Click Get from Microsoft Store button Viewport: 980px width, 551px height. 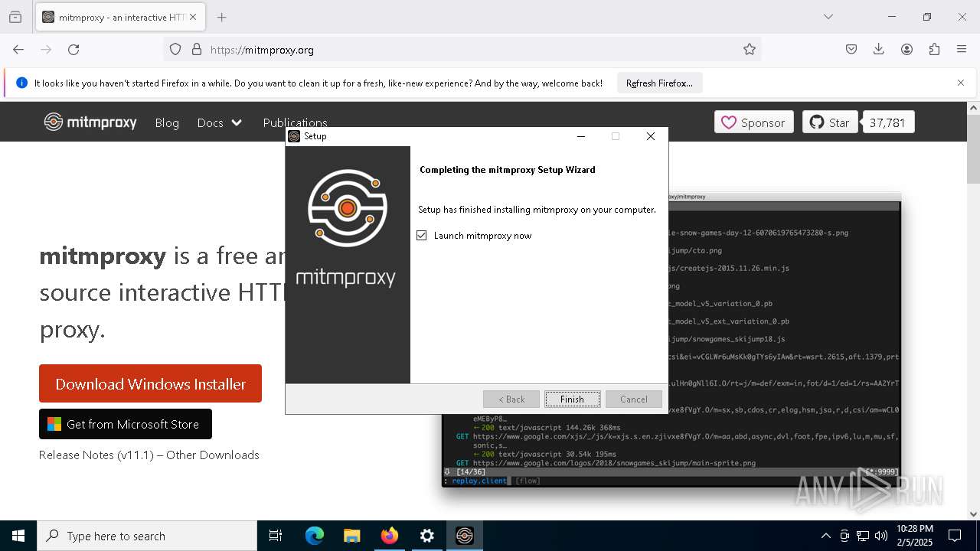point(126,424)
